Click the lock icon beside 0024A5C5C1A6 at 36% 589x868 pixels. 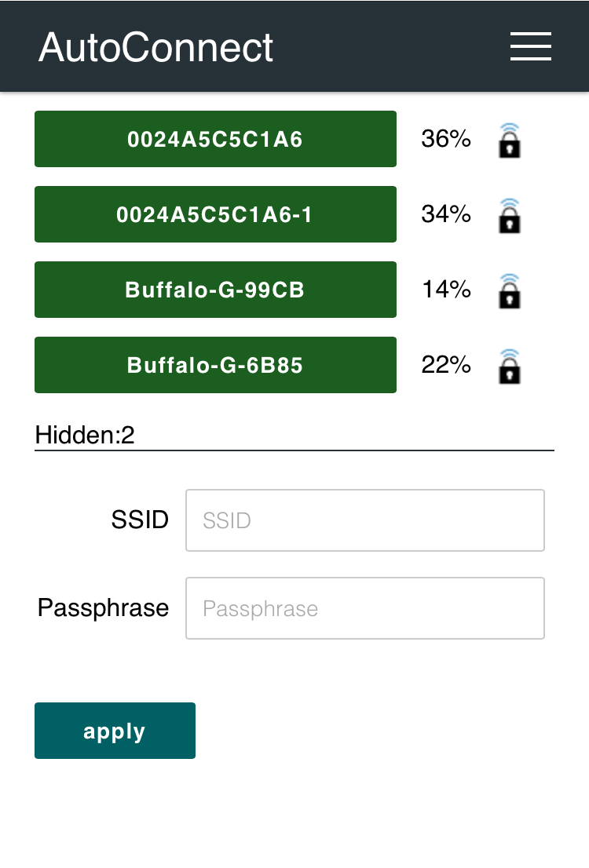point(509,140)
